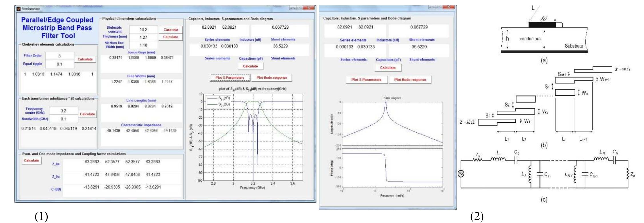Select the Bandwidth (GHz) input field
This screenshot has height=223, width=644.
point(63,119)
